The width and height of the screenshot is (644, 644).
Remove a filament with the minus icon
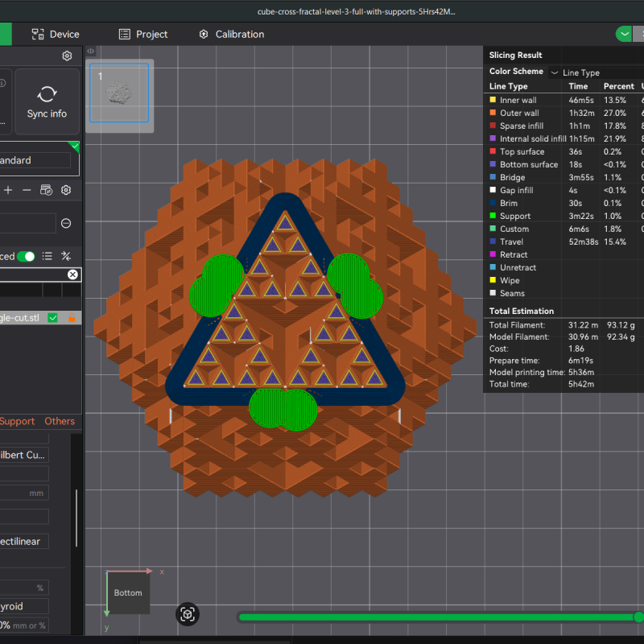click(27, 190)
